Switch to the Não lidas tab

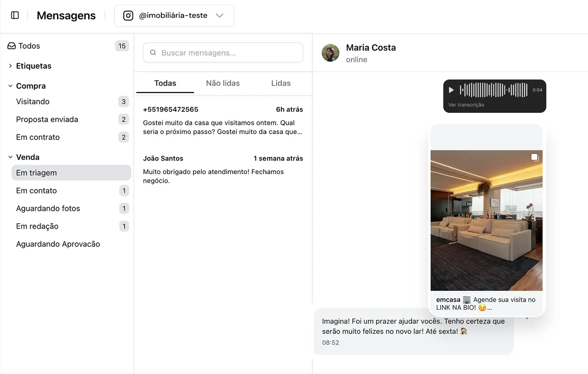click(223, 83)
